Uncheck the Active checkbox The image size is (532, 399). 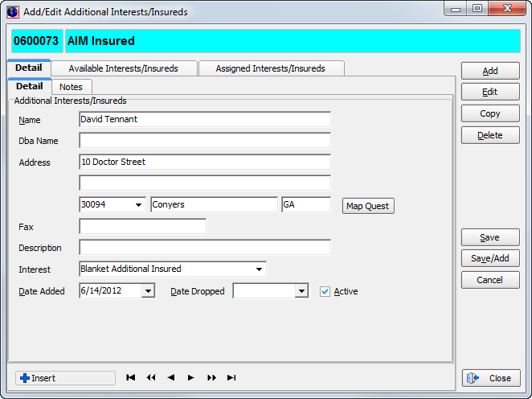click(x=325, y=291)
